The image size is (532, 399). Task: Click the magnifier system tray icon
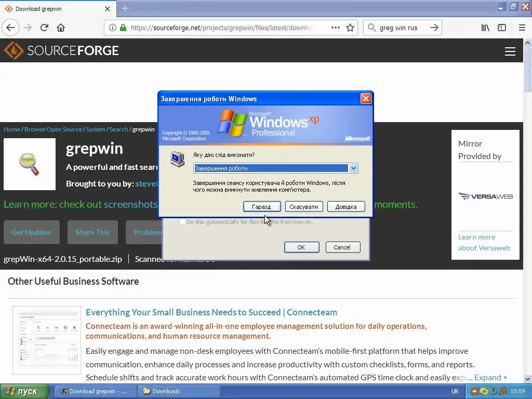(503, 392)
